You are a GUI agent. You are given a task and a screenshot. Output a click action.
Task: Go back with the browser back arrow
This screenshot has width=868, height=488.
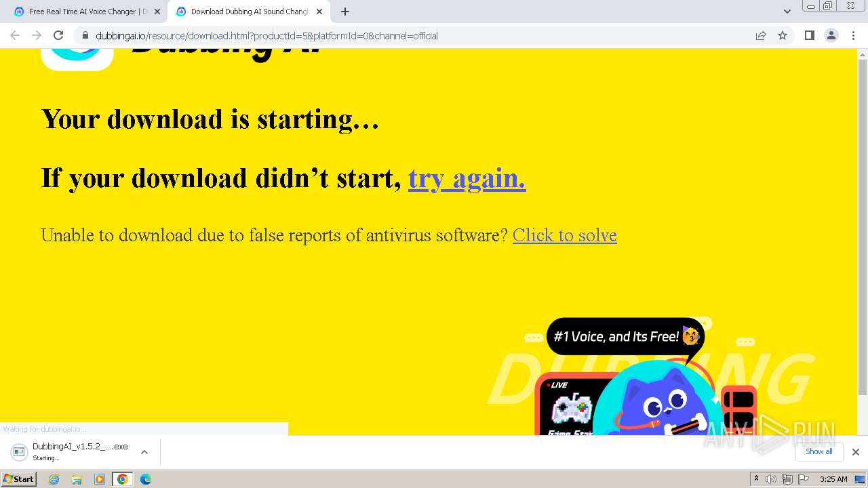15,35
